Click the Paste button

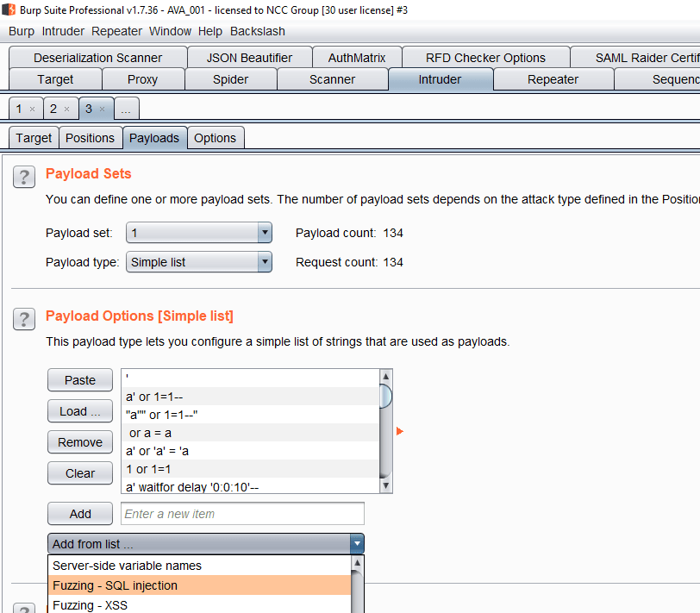(80, 380)
